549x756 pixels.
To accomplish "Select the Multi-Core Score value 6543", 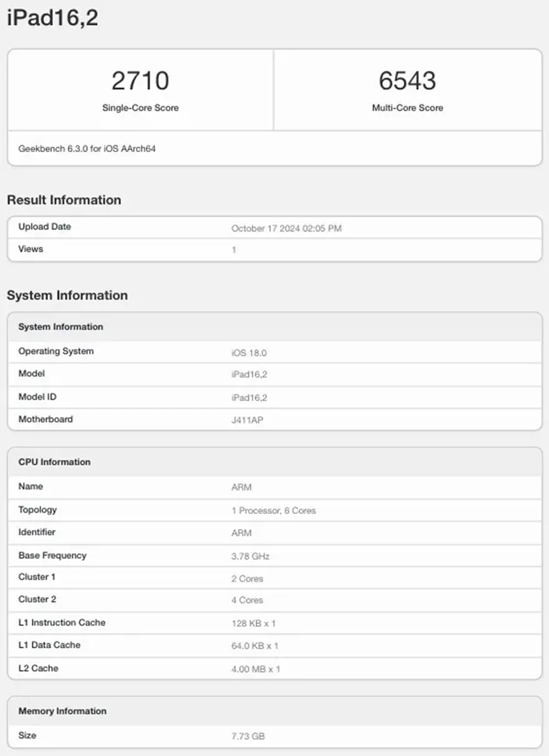I will [409, 80].
